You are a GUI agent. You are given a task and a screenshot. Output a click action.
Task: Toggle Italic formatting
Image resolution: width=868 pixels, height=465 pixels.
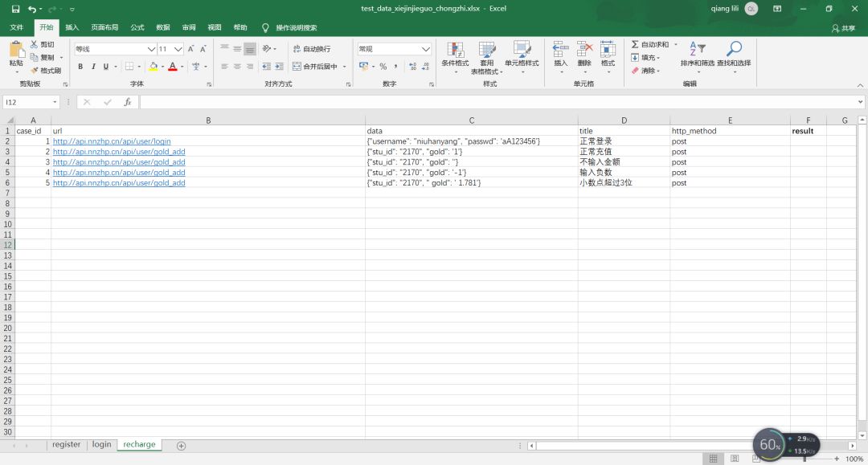coord(93,67)
